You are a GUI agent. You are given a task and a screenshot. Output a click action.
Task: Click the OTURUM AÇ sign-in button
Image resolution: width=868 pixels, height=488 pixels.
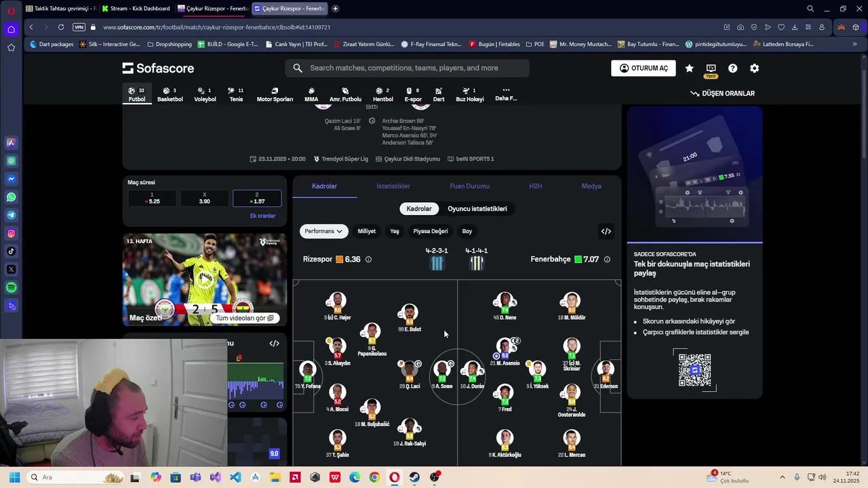point(644,68)
